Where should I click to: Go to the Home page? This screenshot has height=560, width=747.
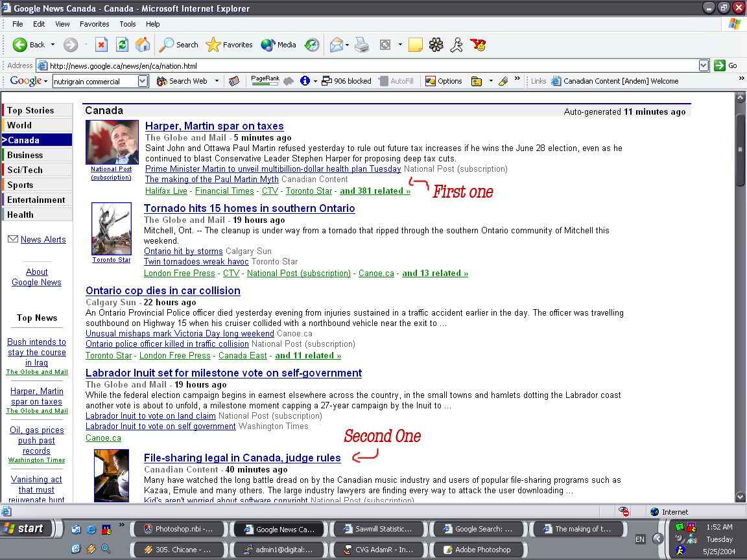[143, 45]
